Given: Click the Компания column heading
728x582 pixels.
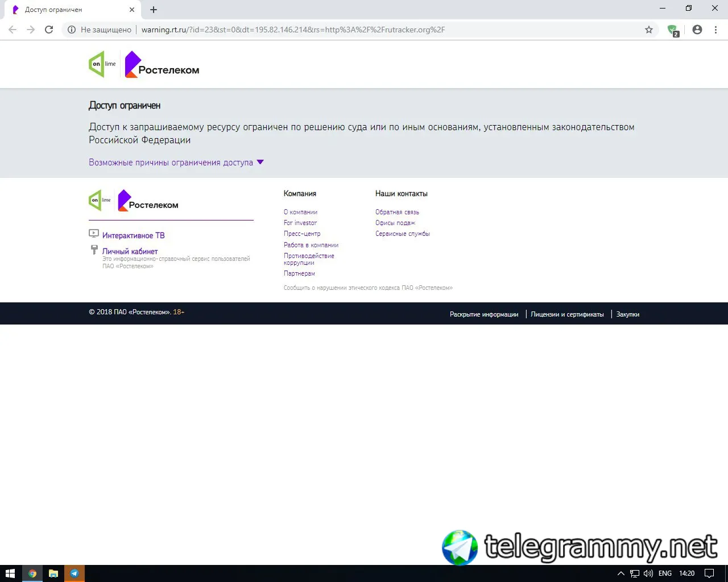Looking at the screenshot, I should (x=300, y=194).
